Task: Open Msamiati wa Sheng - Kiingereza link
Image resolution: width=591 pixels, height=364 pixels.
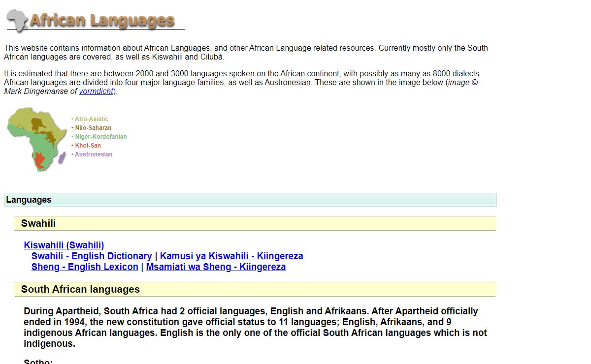Action: click(x=216, y=267)
